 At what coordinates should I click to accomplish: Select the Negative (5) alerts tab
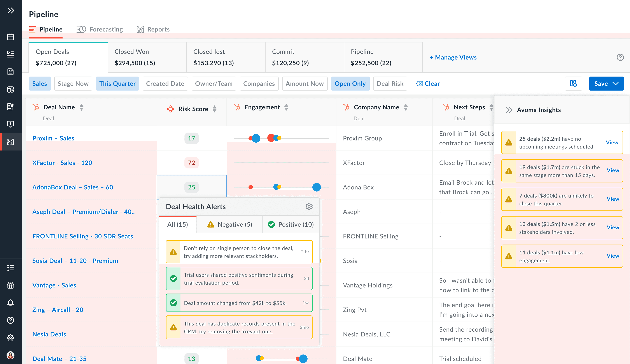pyautogui.click(x=229, y=224)
